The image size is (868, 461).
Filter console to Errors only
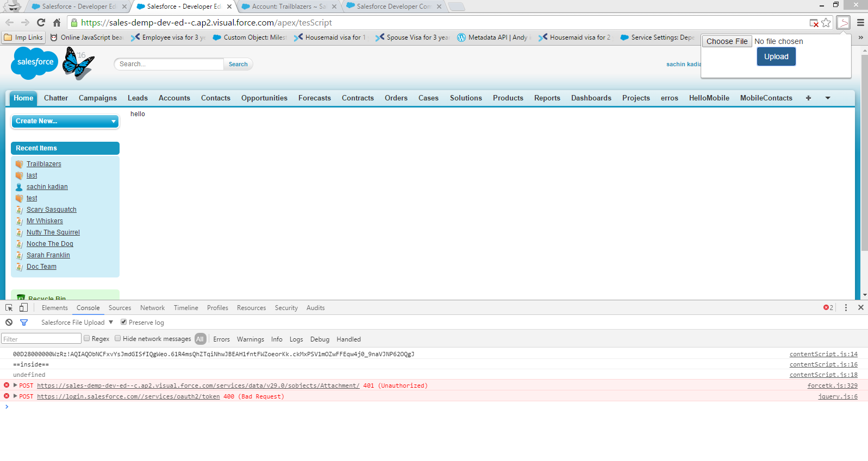pos(221,339)
